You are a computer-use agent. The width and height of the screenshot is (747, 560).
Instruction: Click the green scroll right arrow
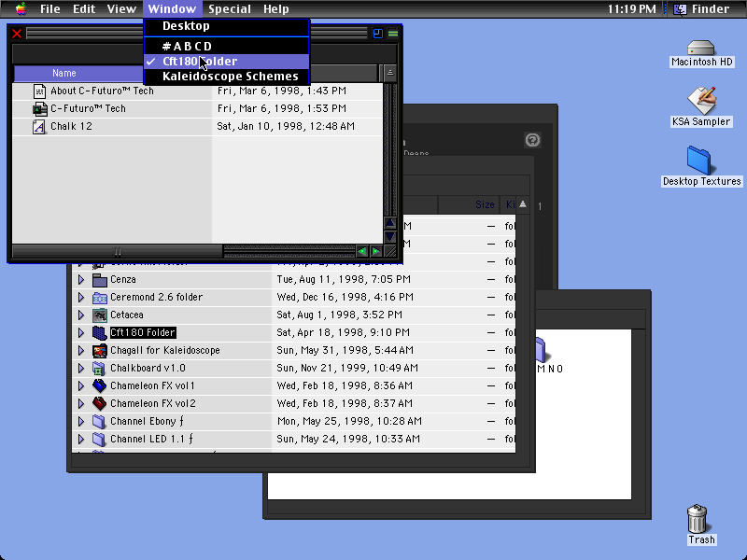pyautogui.click(x=376, y=251)
